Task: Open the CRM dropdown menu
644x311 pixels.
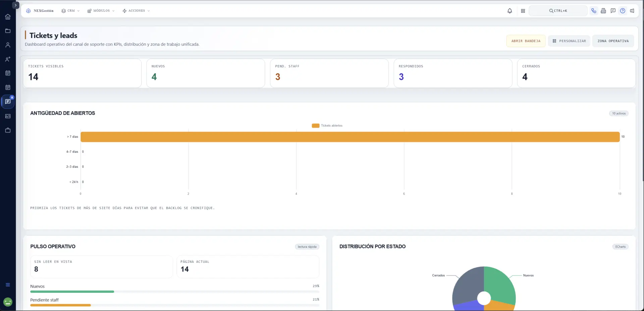Action: tap(70, 11)
